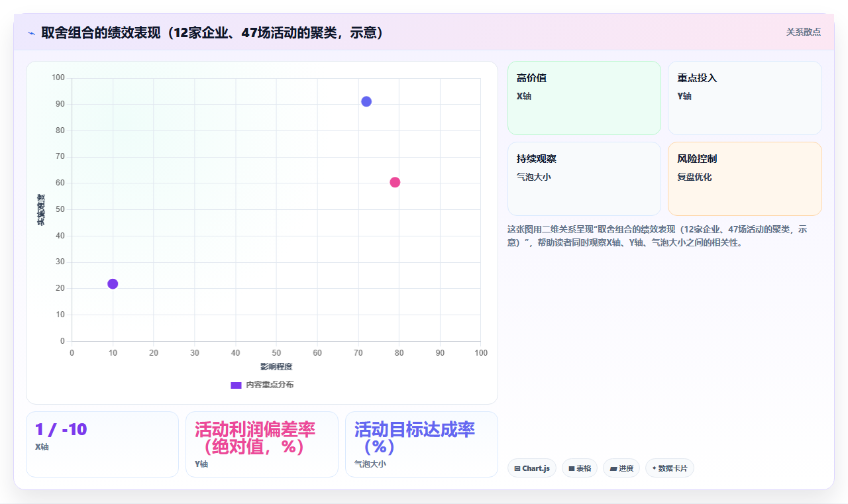Click the 进度 tag
848x504 pixels.
click(x=621, y=468)
